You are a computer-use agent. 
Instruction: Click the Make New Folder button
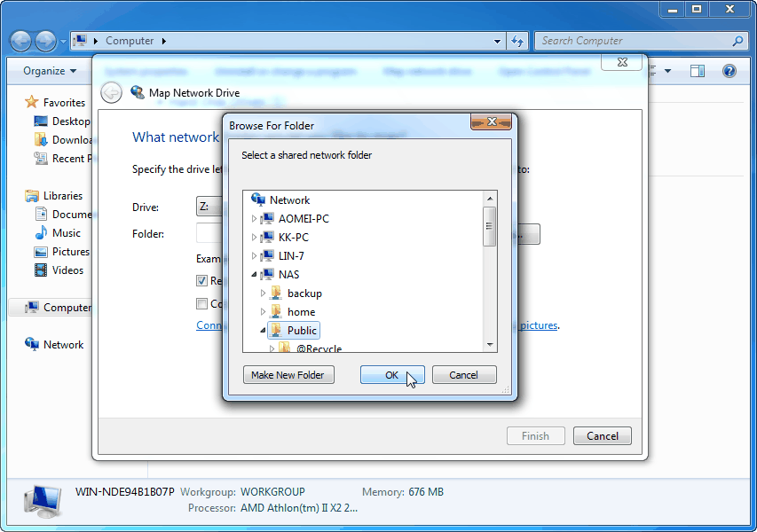pyautogui.click(x=288, y=375)
